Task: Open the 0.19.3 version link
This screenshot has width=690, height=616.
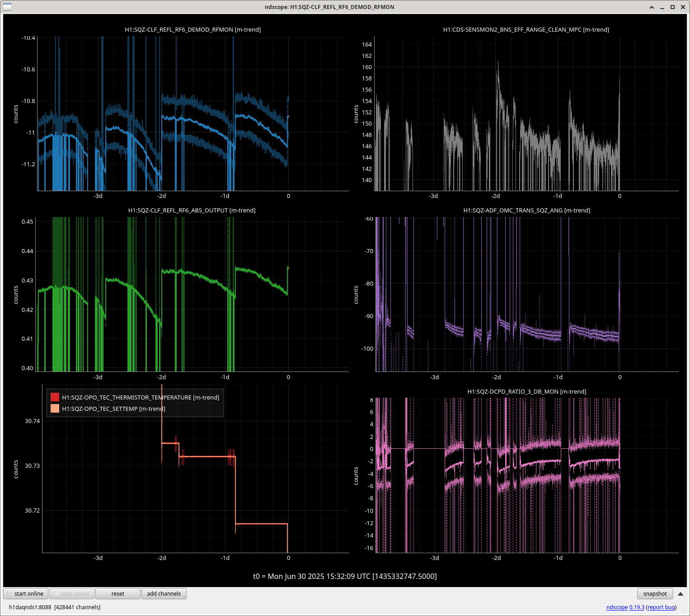Action: pyautogui.click(x=637, y=607)
